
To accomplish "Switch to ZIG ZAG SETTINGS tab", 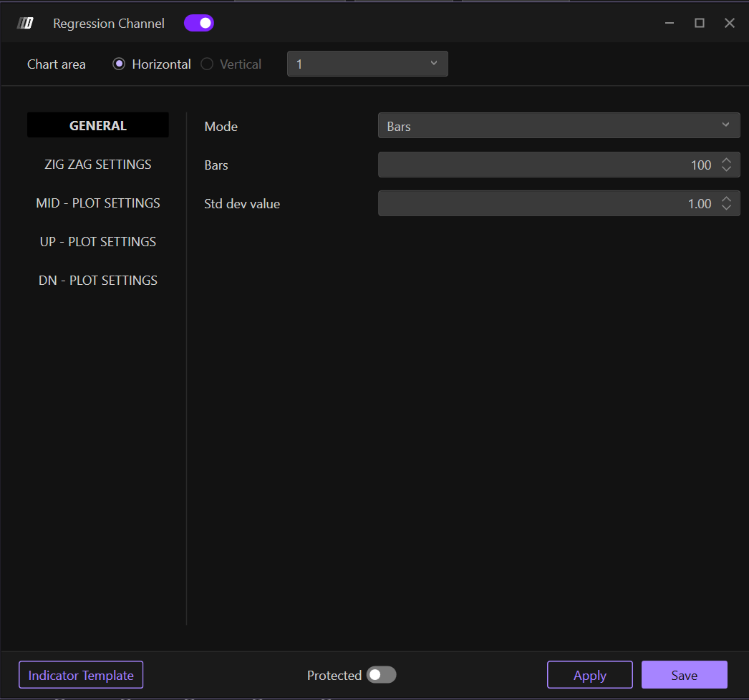I will 98,165.
